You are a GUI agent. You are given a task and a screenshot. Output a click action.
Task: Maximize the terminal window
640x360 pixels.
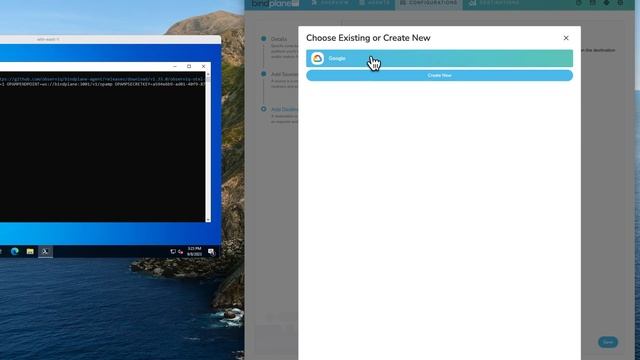click(x=189, y=66)
